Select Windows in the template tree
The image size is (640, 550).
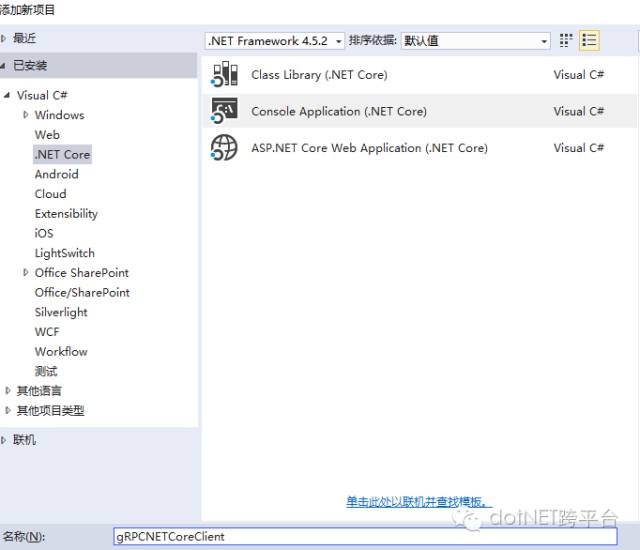coord(59,115)
